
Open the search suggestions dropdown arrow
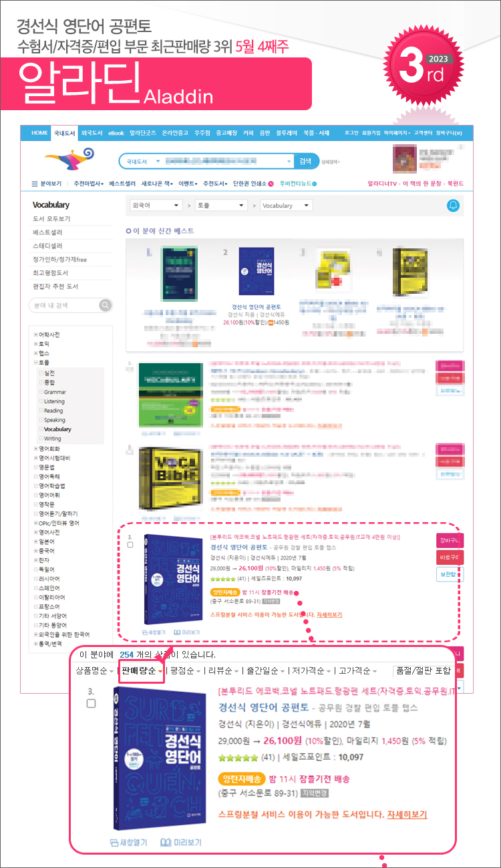click(x=289, y=161)
